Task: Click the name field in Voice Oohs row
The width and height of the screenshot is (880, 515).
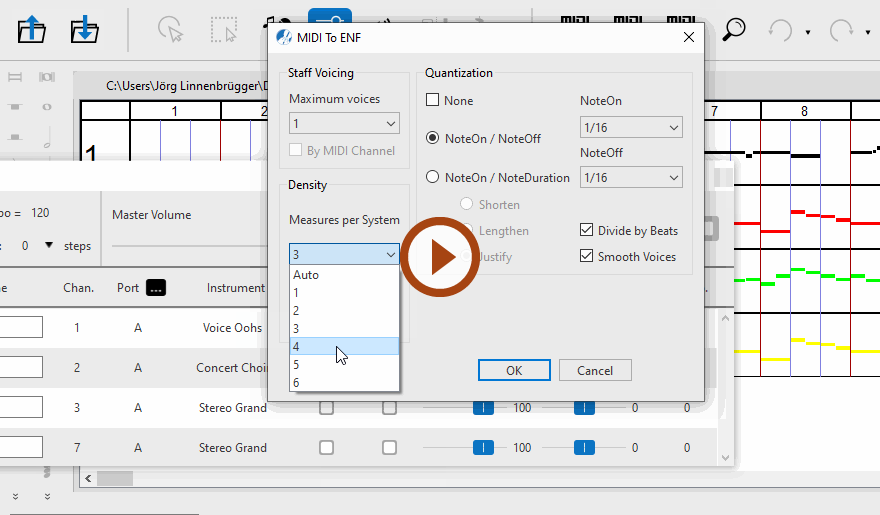Action: pyautogui.click(x=21, y=327)
